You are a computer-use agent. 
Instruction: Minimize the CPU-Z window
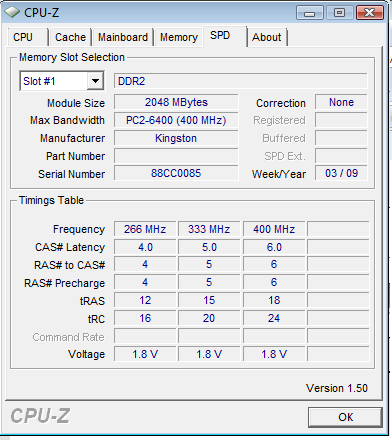point(310,13)
